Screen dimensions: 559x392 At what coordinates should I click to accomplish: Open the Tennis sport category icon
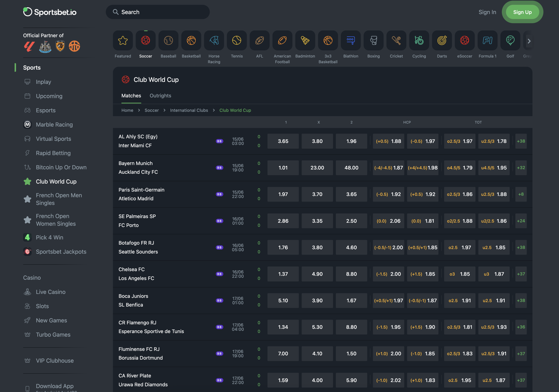(x=237, y=40)
